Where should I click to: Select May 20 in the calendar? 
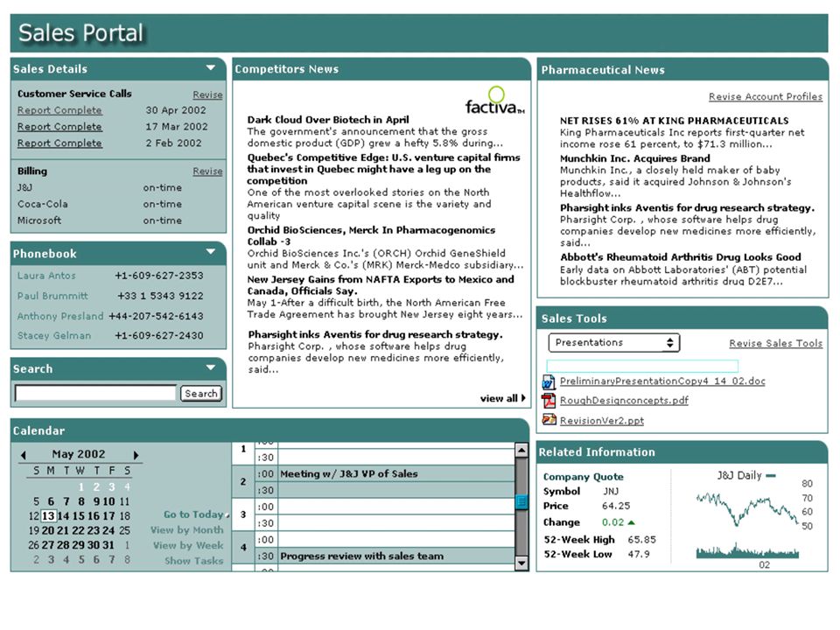click(47, 530)
